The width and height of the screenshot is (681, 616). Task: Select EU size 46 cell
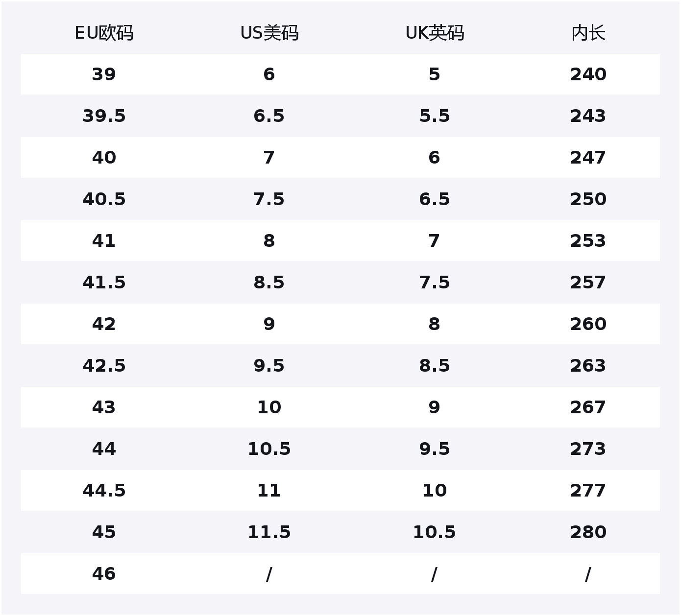click(x=104, y=574)
